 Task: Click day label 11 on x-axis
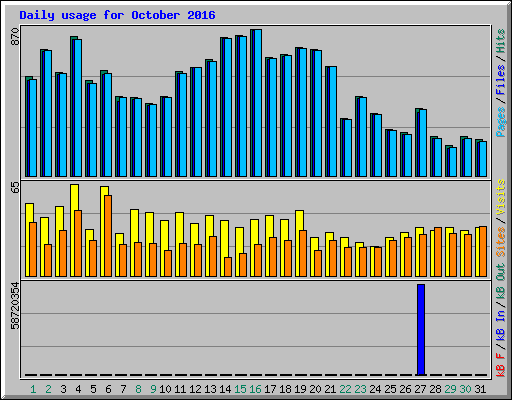180,389
